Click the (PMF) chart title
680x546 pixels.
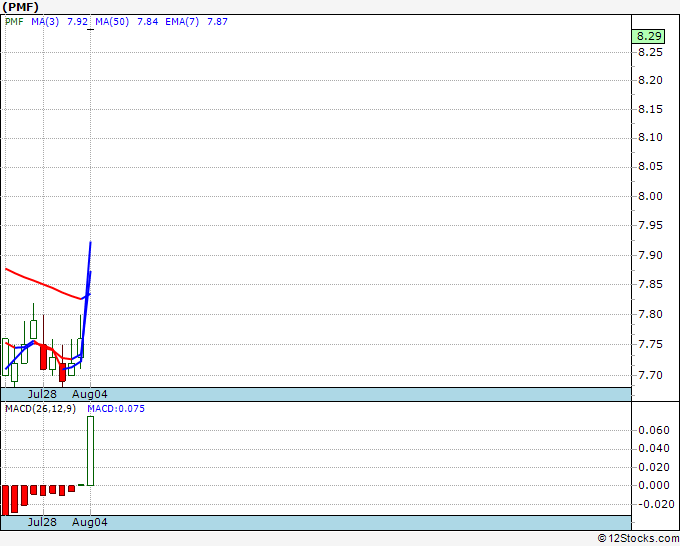point(20,7)
